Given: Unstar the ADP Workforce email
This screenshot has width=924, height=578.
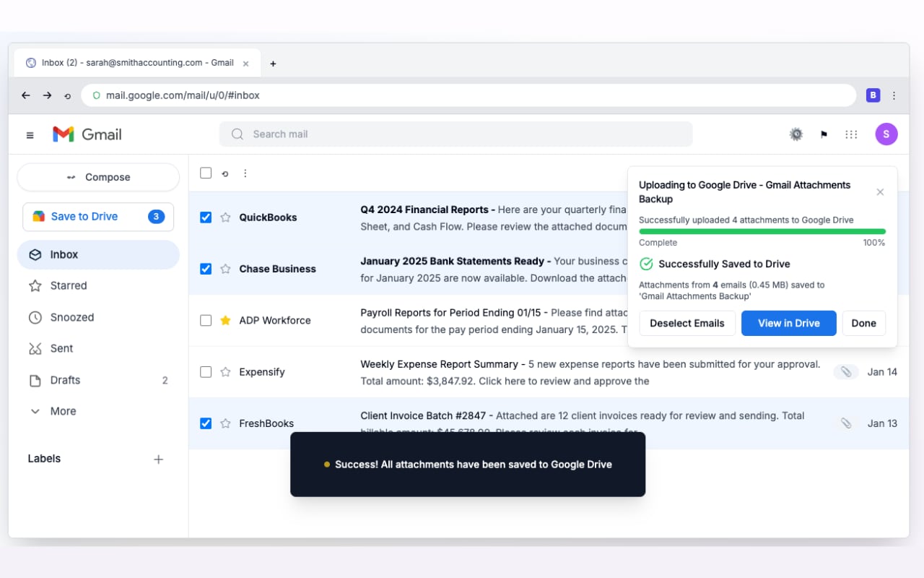Looking at the screenshot, I should pyautogui.click(x=226, y=319).
